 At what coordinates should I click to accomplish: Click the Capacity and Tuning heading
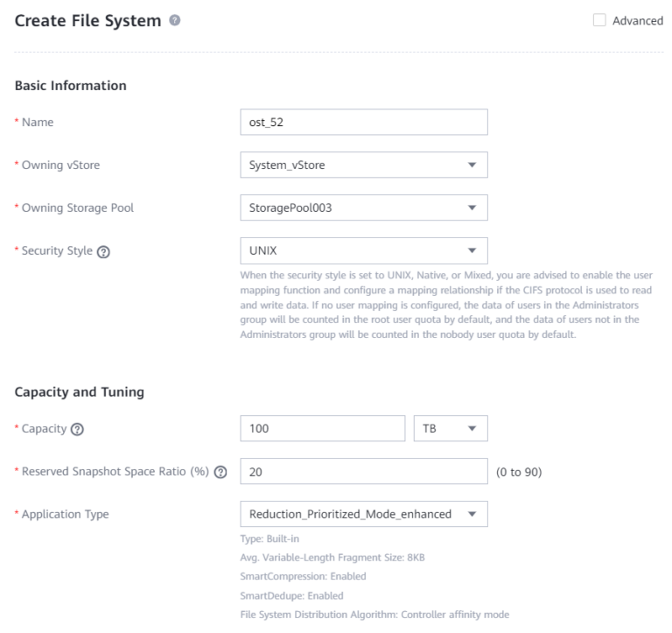tap(78, 392)
